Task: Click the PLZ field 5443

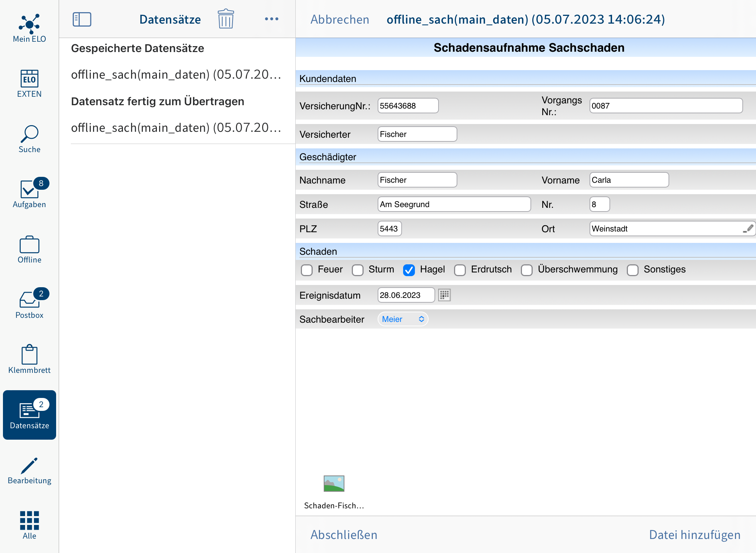Action: pos(389,229)
